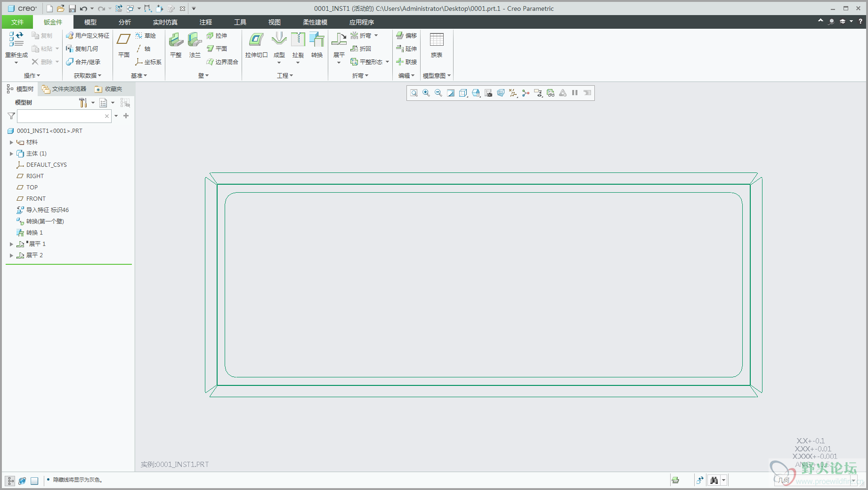868x490 pixels.
Task: Toggle perspective view icon
Action: coord(501,93)
